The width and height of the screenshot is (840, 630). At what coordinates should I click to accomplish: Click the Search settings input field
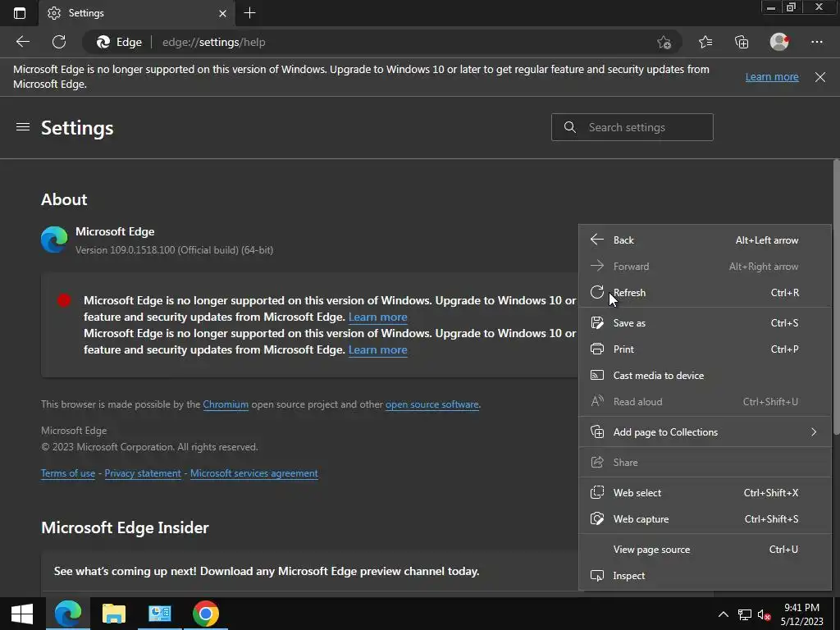[x=632, y=127]
